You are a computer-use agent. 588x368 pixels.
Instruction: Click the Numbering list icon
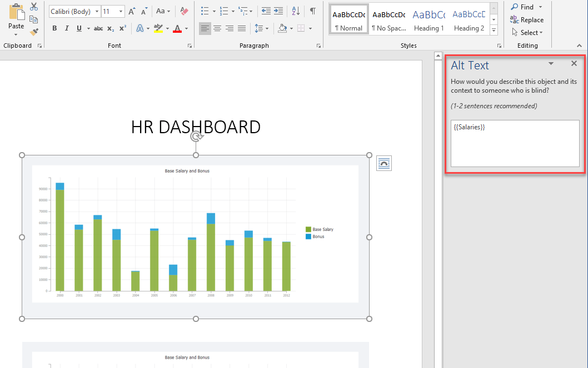tap(224, 11)
